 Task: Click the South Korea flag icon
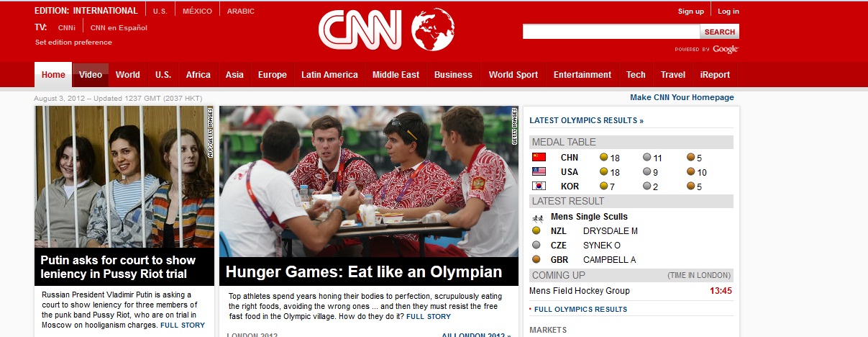[539, 186]
